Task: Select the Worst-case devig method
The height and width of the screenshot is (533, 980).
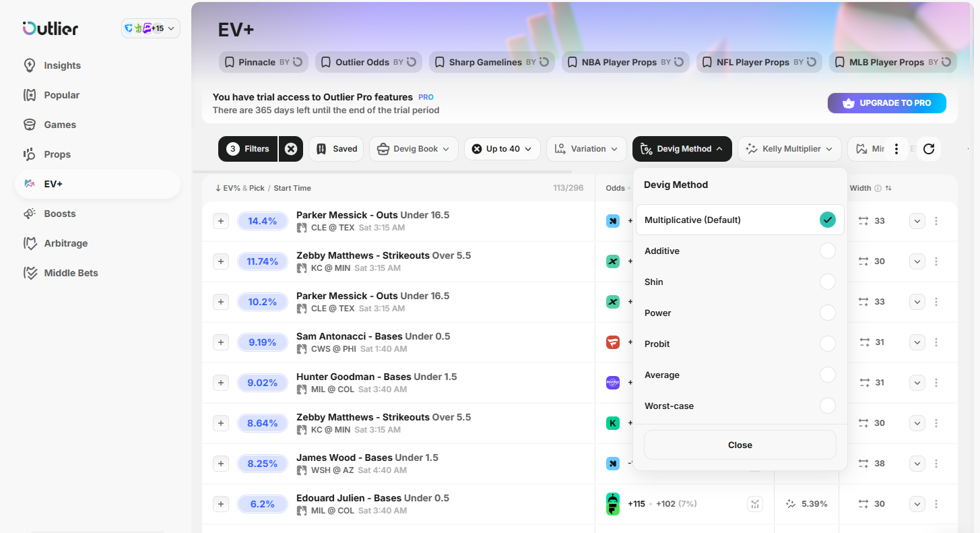Action: pyautogui.click(x=740, y=406)
